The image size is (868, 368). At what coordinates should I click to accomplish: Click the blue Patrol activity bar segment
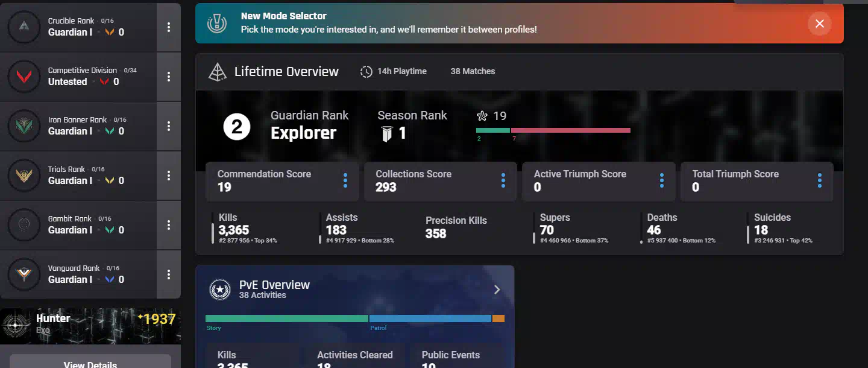point(430,319)
